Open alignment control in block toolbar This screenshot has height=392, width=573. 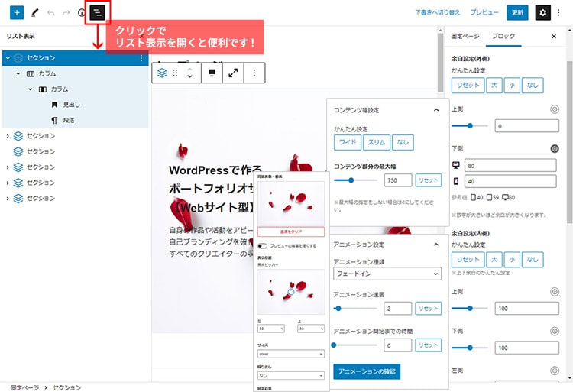[212, 73]
